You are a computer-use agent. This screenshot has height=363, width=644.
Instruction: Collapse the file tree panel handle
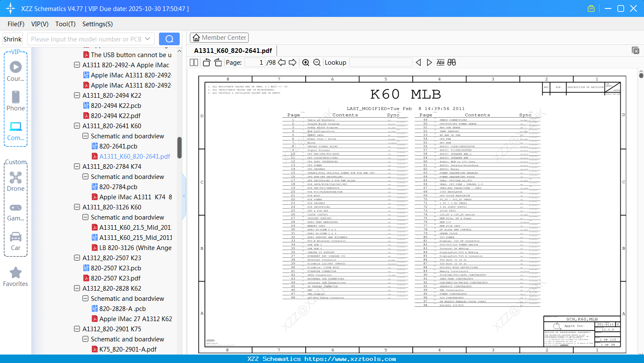pyautogui.click(x=184, y=196)
